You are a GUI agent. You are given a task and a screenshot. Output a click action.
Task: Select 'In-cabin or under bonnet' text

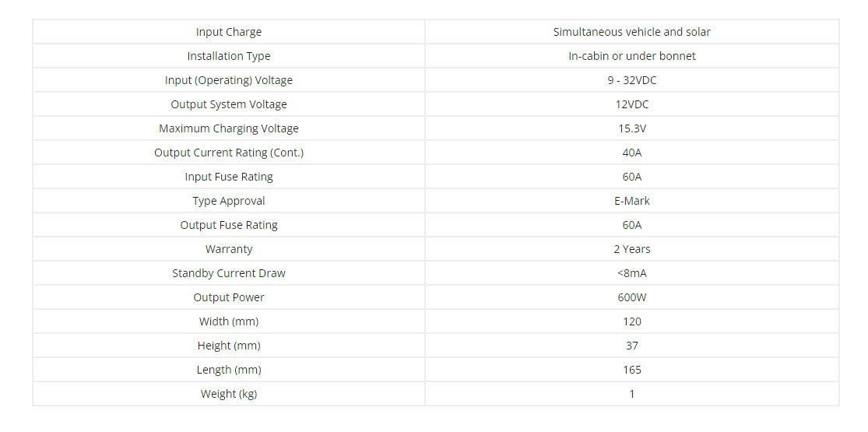(x=631, y=56)
